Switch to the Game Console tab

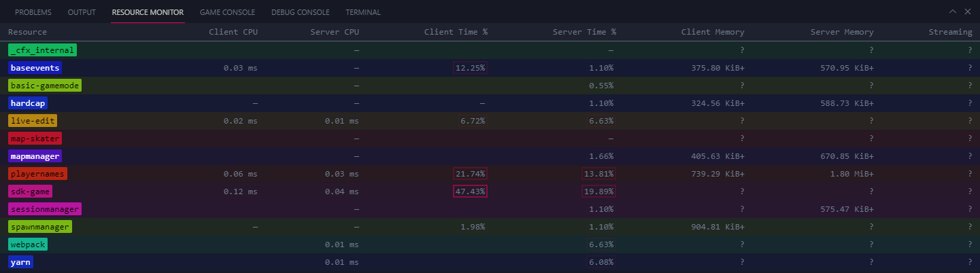227,12
